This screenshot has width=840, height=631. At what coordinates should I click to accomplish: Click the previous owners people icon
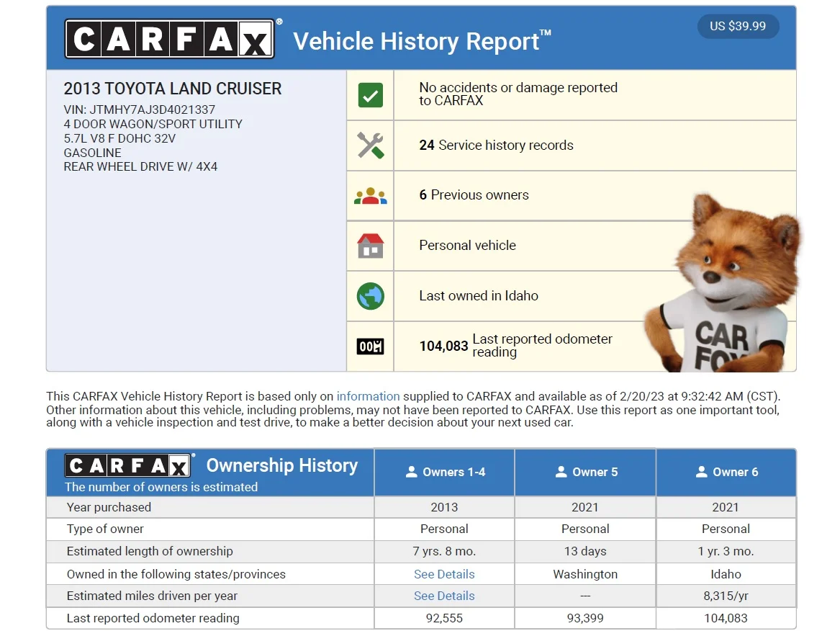(x=370, y=196)
